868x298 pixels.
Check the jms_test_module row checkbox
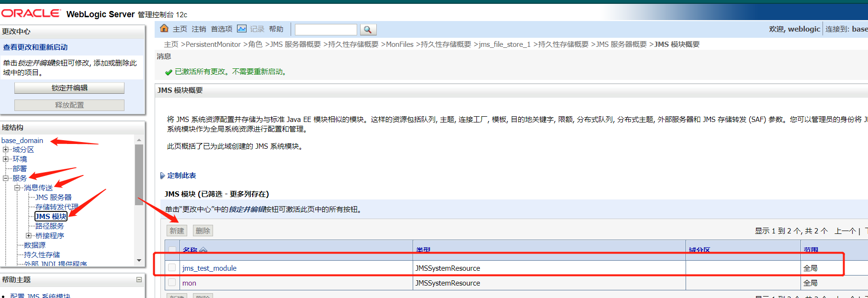coord(172,268)
